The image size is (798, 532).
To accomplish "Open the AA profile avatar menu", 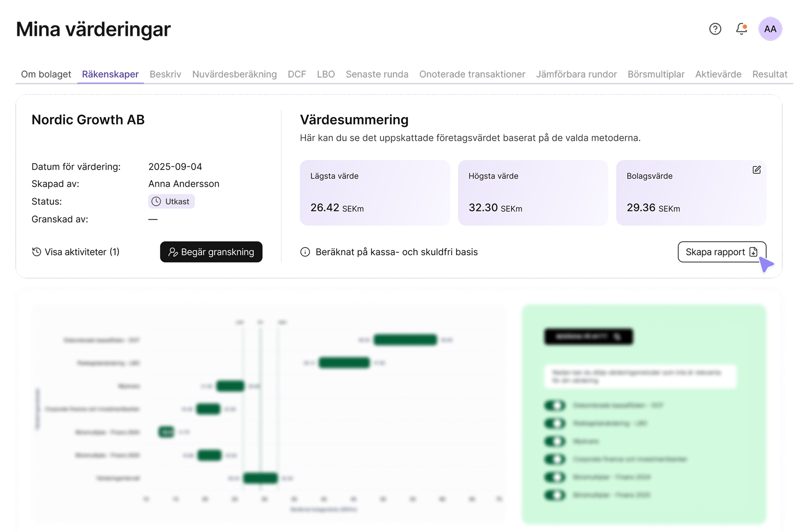I will [x=769, y=29].
